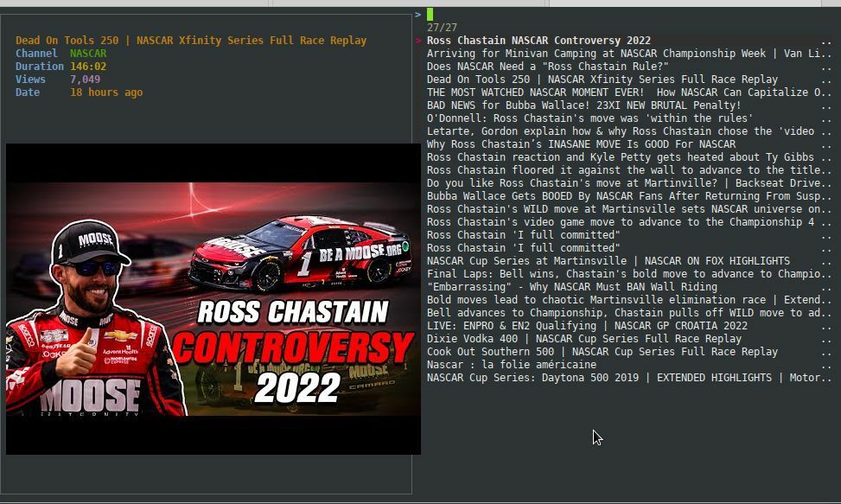Select 'NASCAR Cup Series: Daytona 500 2019' row
Screen dimensions: 841x504
pos(628,378)
